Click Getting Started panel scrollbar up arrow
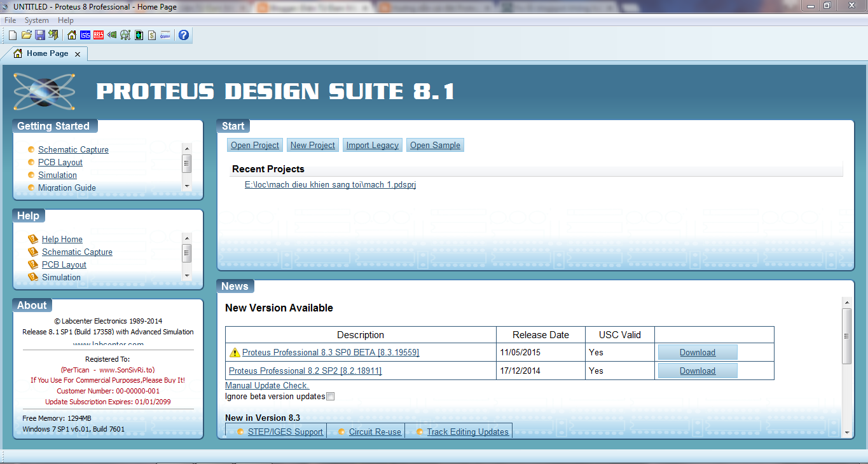868x464 pixels. (x=187, y=147)
